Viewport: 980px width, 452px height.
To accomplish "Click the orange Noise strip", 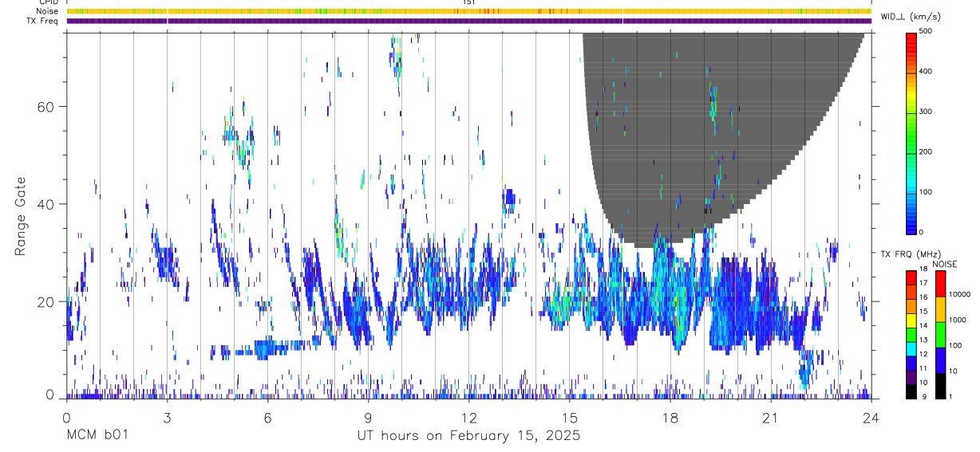I will click(469, 11).
